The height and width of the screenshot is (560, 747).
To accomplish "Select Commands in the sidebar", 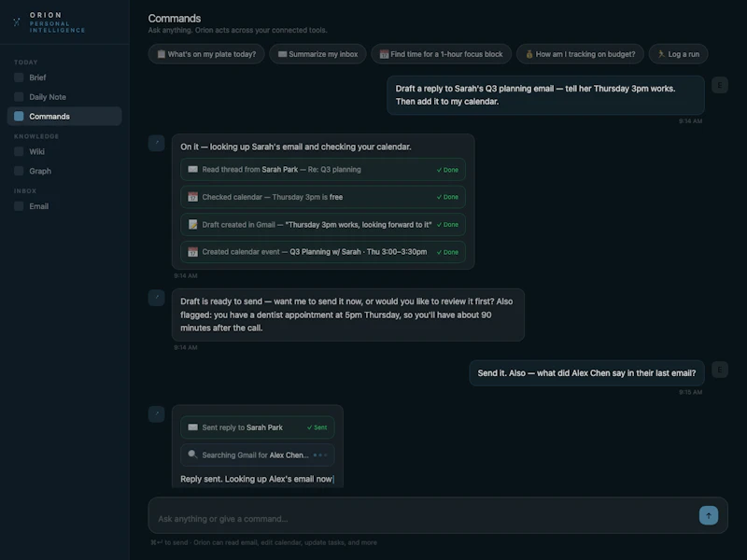I will (x=64, y=116).
